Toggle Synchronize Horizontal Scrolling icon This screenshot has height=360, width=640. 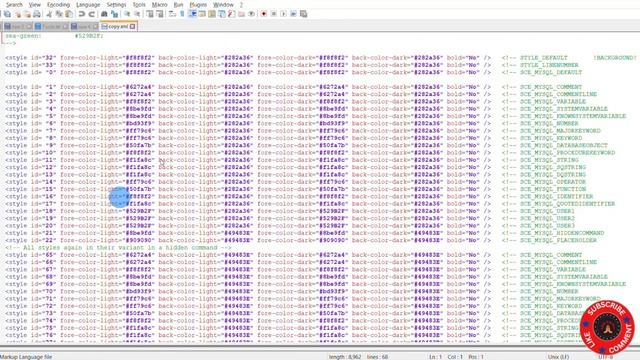point(160,14)
